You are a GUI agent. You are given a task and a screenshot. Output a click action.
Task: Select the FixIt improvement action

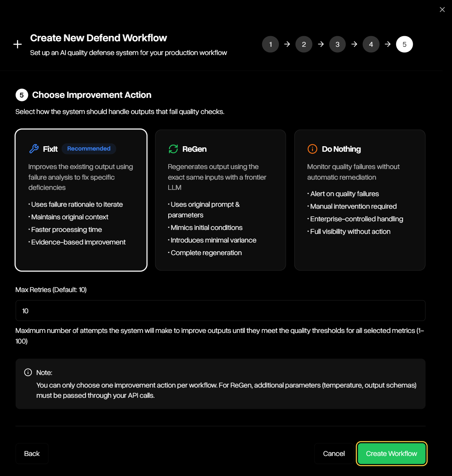(81, 200)
